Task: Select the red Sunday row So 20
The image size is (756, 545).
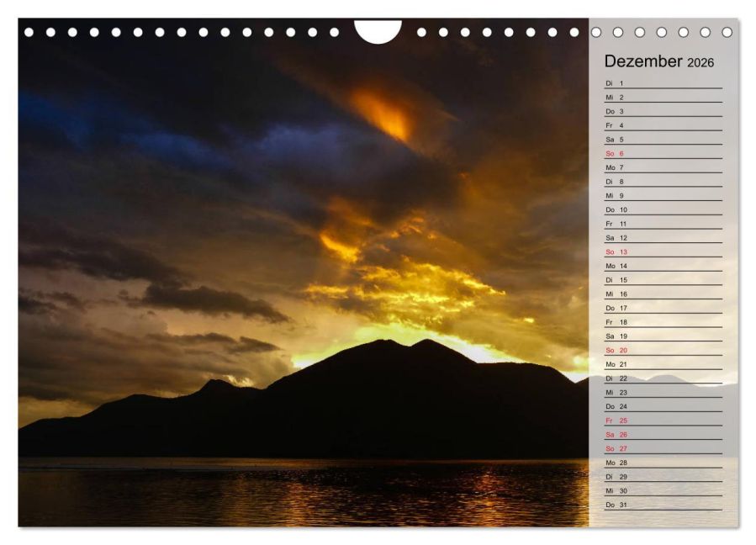Action: point(663,350)
